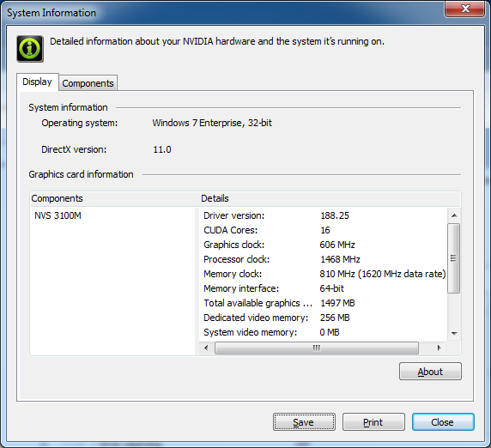This screenshot has width=491, height=448.
Task: Save the system information
Action: [x=304, y=422]
